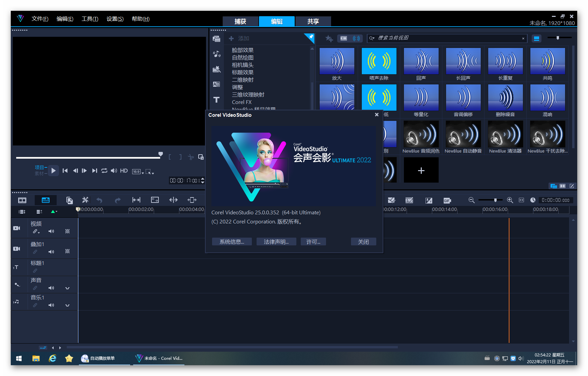Screen dimensions: 588x376
Task: Select the slide tool
Action: 192,200
